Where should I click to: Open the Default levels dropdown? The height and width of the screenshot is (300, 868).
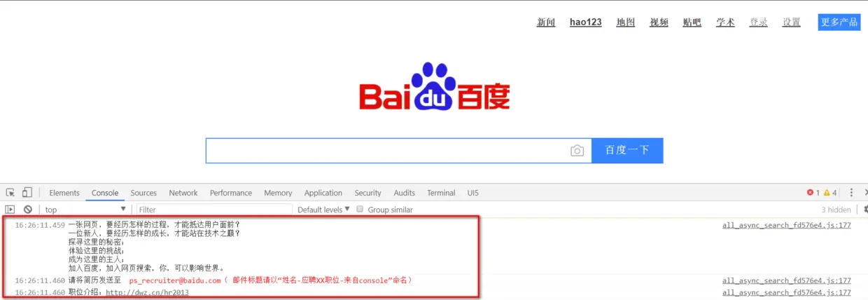[x=323, y=210]
